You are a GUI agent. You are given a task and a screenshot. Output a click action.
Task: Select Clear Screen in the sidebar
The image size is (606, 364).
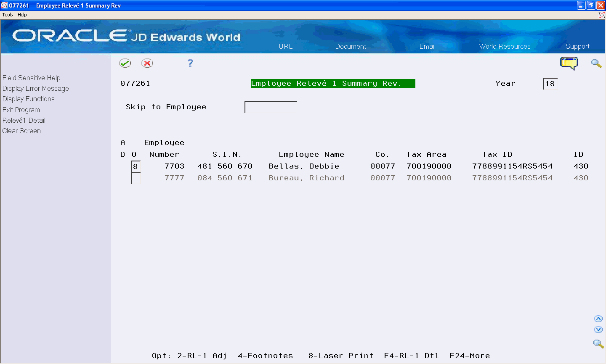pos(21,131)
